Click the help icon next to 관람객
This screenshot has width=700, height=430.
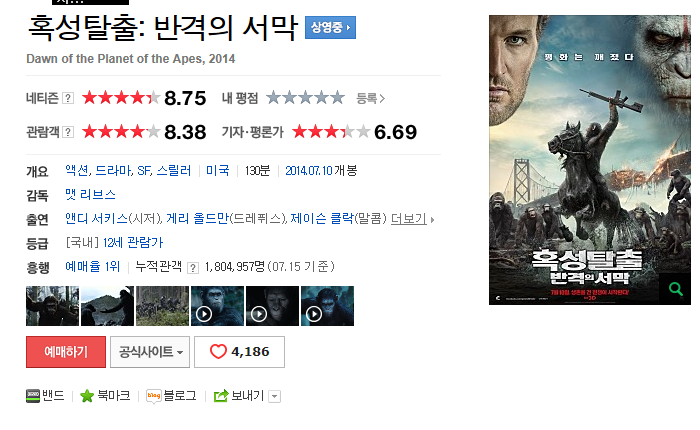[x=68, y=132]
